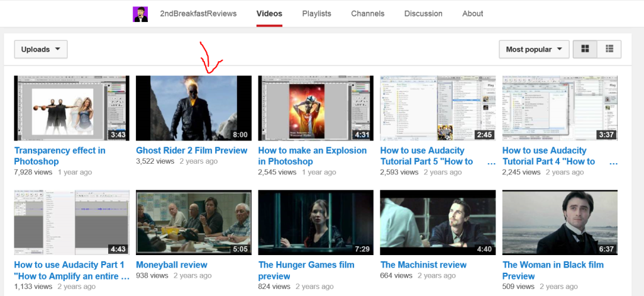Screen dimensions: 644x296
Task: Switch to grid view layout
Action: point(585,49)
